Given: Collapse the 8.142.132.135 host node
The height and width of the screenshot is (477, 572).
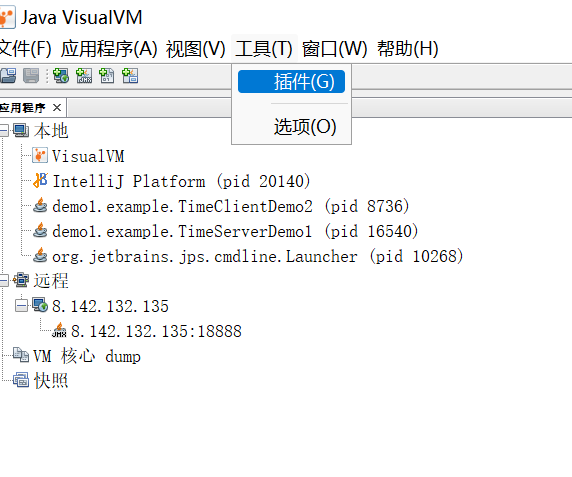Looking at the screenshot, I should [22, 306].
